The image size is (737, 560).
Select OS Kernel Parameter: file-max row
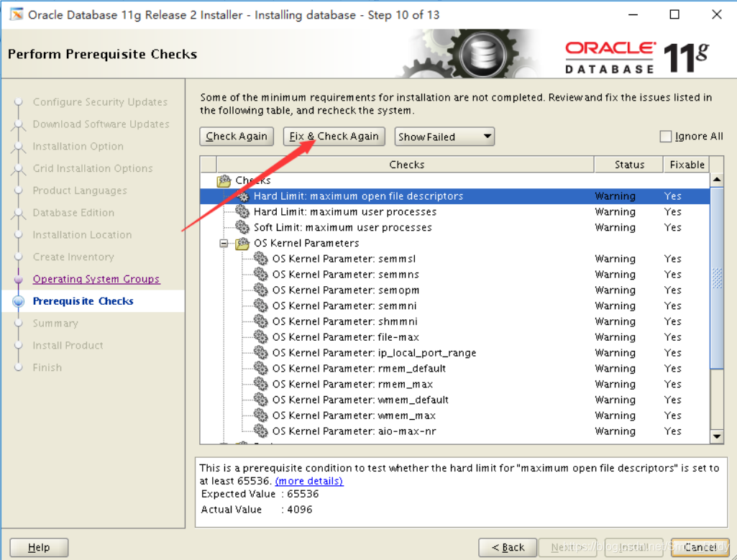(x=455, y=337)
